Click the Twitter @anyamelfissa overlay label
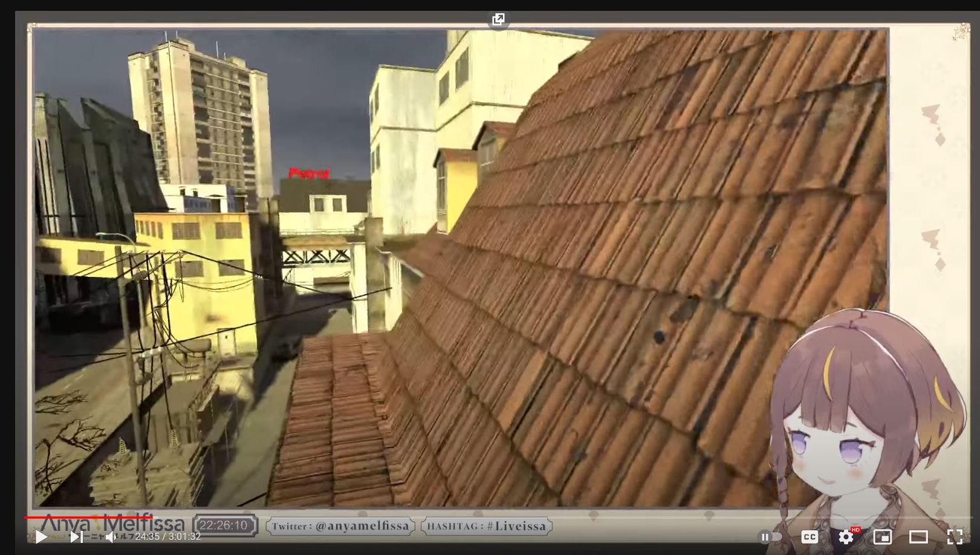The image size is (980, 555). [341, 526]
